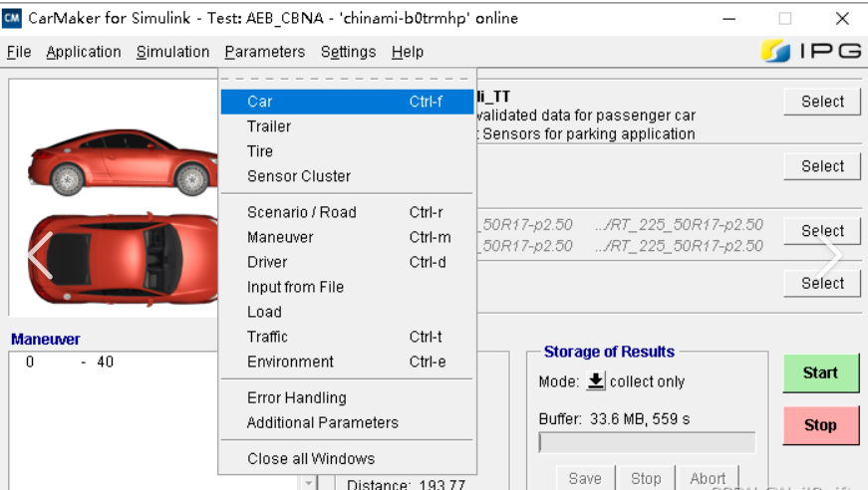868x490 pixels.
Task: Click the download icon next to Mode
Action: (596, 381)
